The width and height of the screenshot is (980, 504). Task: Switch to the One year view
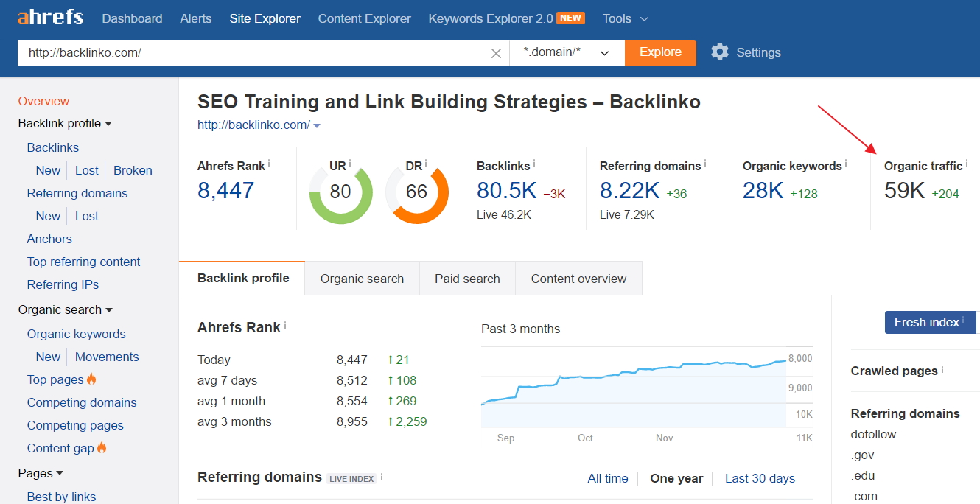[x=676, y=478]
